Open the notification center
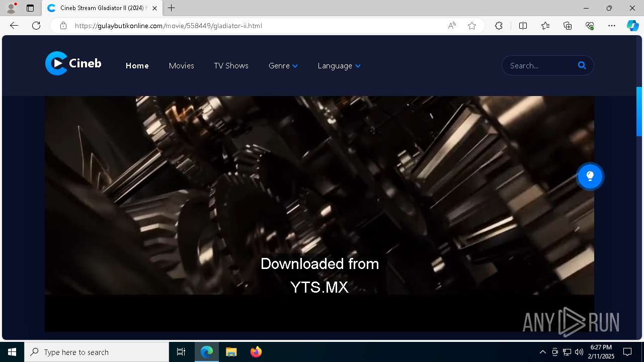Viewport: 644px width, 362px height. coord(627,352)
